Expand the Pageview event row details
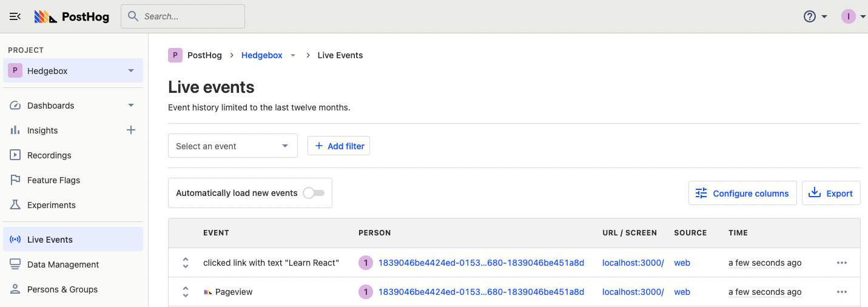This screenshot has height=307, width=868. (186, 292)
